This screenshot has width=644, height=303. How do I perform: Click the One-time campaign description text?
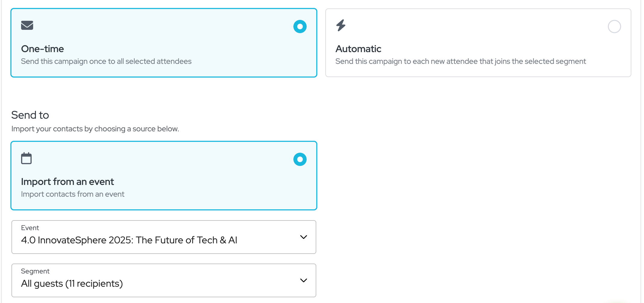106,61
